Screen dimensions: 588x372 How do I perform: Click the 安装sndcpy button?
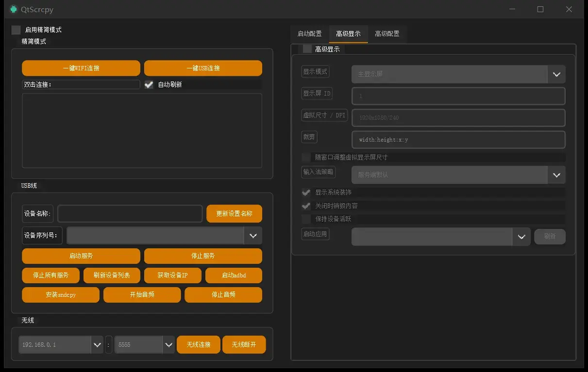pyautogui.click(x=61, y=295)
